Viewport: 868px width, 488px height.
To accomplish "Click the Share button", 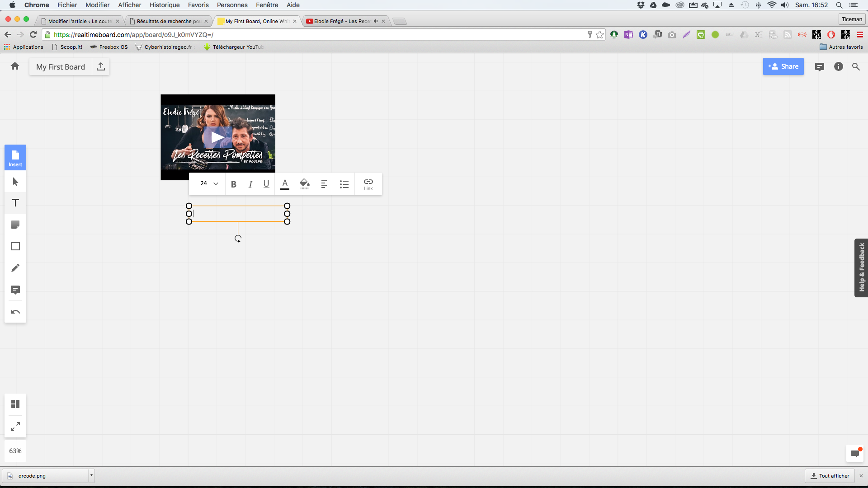I will (783, 66).
